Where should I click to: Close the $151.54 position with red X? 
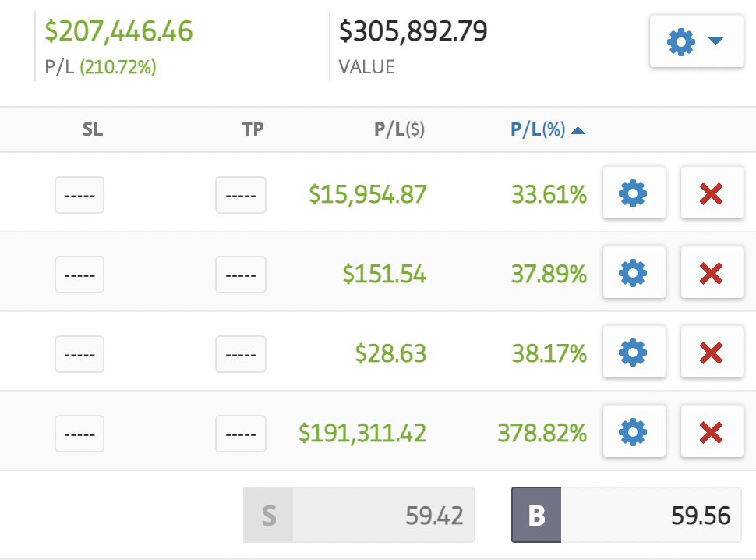712,272
